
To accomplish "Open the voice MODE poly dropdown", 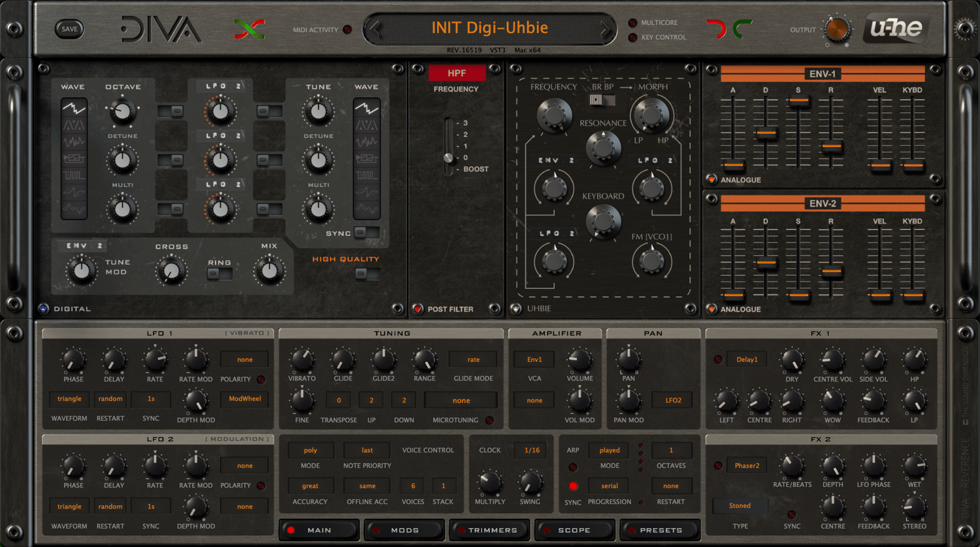I will 310,450.
